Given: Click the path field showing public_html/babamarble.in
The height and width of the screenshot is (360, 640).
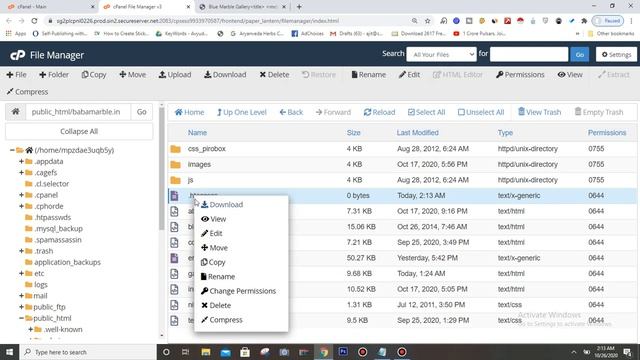Looking at the screenshot, I should pyautogui.click(x=78, y=112).
